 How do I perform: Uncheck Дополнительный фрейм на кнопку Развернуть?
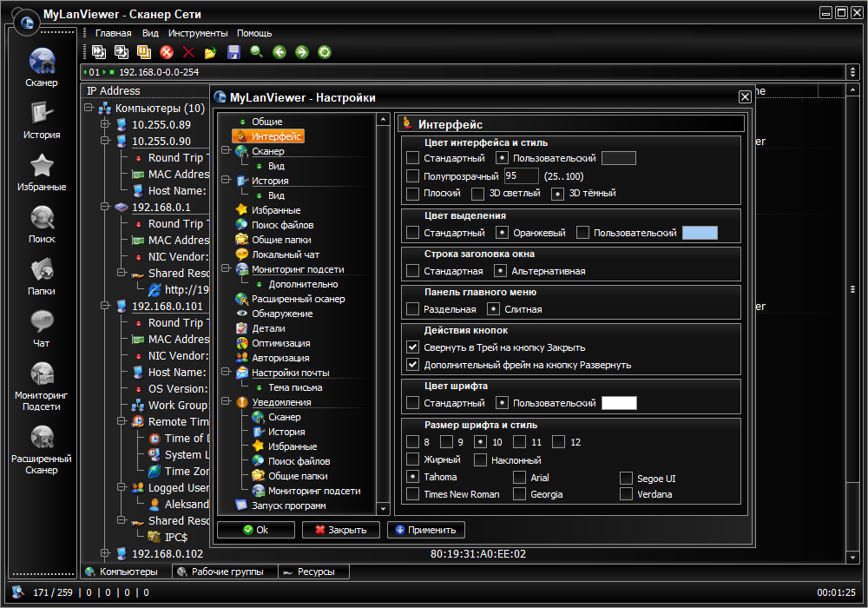(x=412, y=364)
